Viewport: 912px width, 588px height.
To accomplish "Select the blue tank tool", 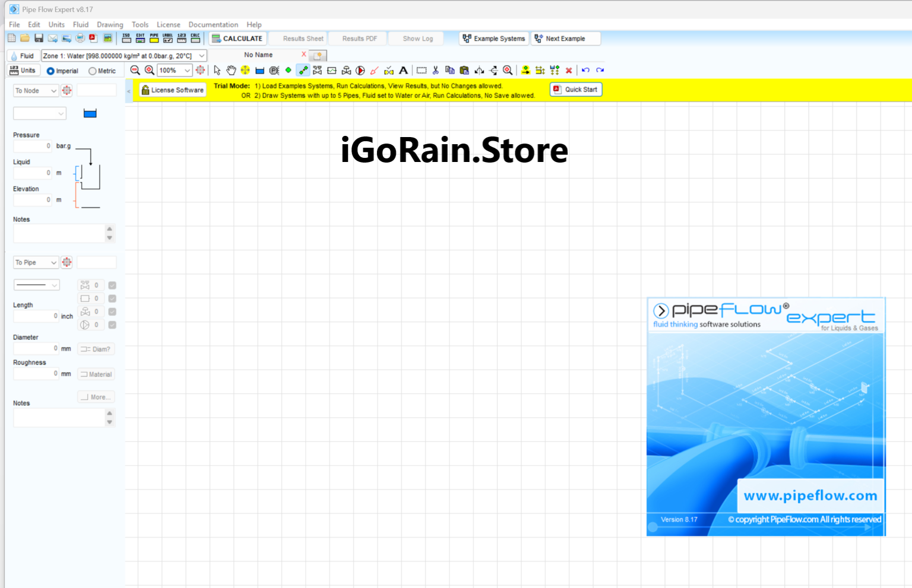I will (x=259, y=70).
